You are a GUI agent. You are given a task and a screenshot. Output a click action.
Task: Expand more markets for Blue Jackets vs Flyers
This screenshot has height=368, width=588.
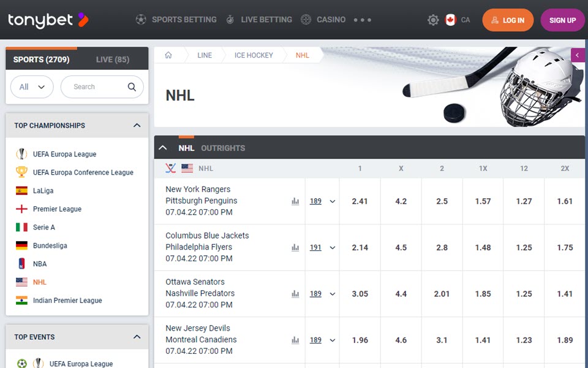pyautogui.click(x=333, y=247)
